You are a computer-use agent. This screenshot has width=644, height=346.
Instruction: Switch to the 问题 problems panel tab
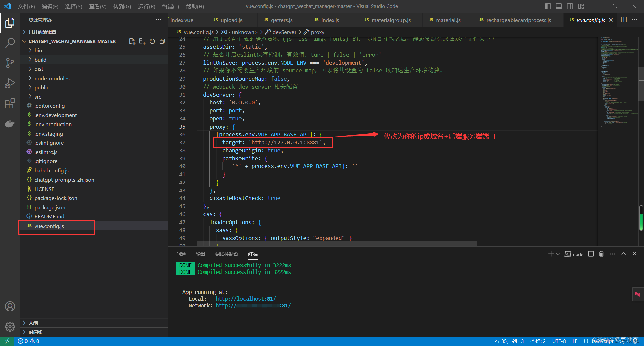(181, 254)
